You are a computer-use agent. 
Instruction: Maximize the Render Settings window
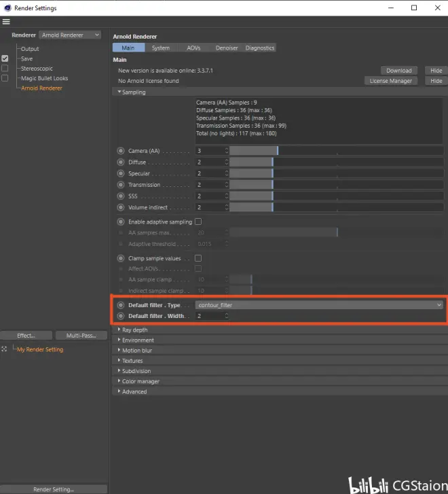pos(414,8)
